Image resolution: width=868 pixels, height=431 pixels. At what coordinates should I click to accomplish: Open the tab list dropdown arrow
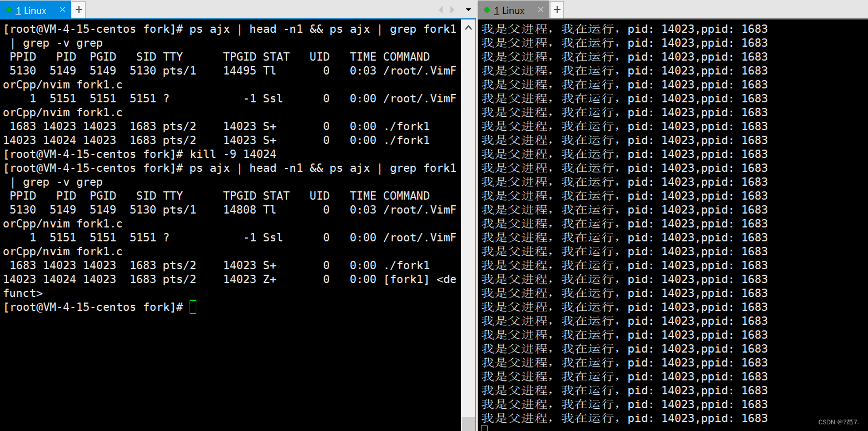[x=468, y=10]
